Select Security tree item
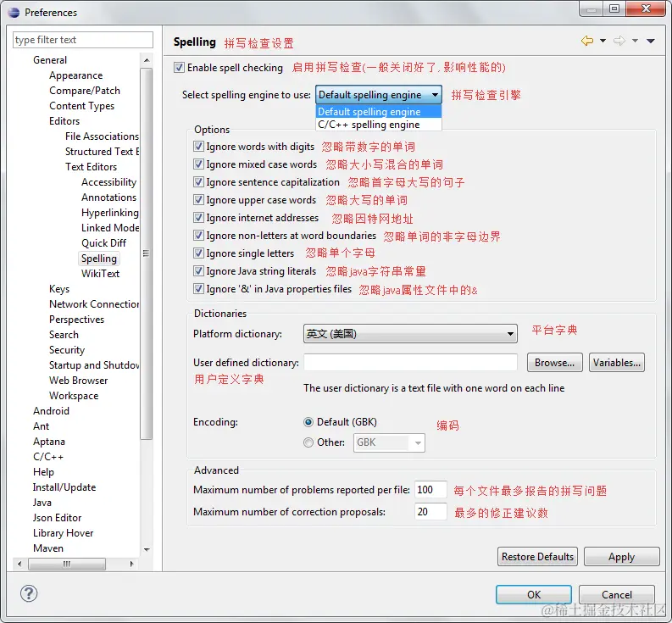672x623 pixels. point(67,350)
